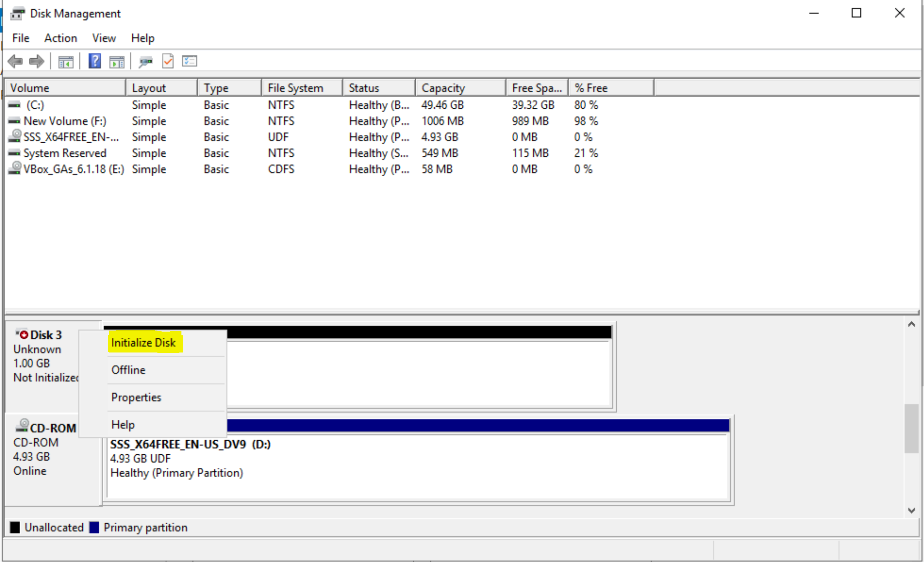Click the blue Primary partition legend swatch
The width and height of the screenshot is (924, 562).
pos(94,527)
